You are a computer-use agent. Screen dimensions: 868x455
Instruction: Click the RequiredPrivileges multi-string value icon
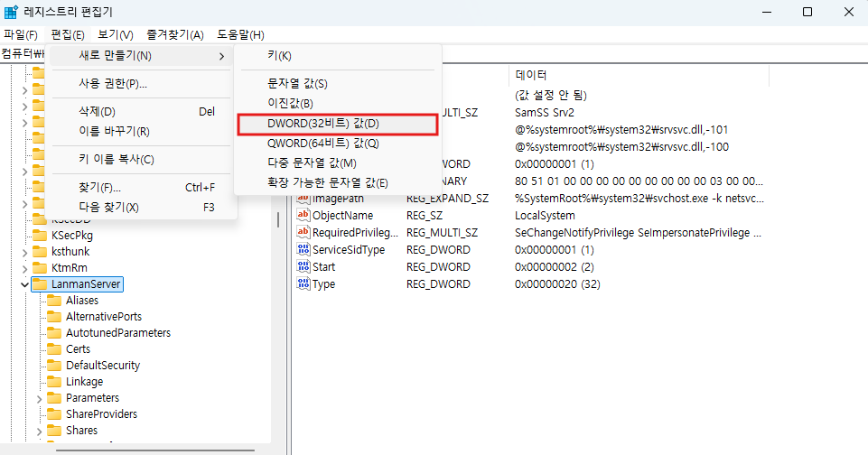click(303, 233)
